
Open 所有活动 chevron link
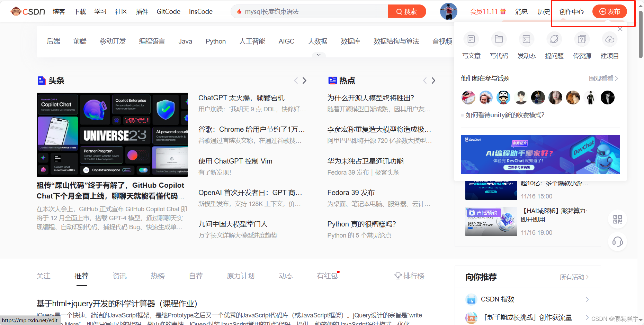[x=574, y=277]
